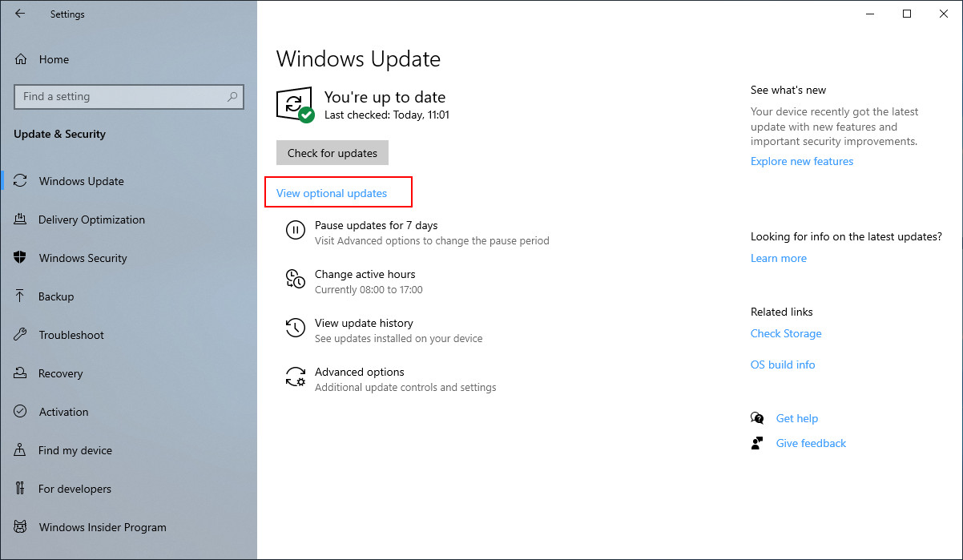Click the 'Windows Update' page heading
The image size is (963, 560).
coord(358,58)
